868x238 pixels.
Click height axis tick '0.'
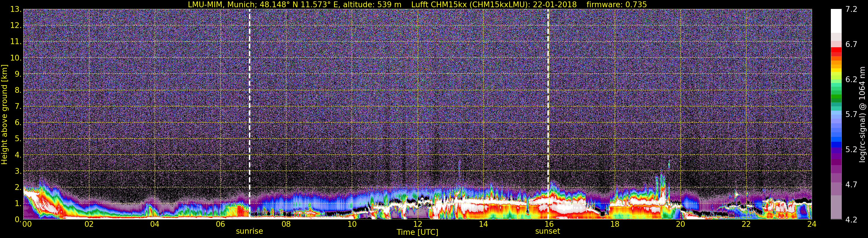[18, 220]
